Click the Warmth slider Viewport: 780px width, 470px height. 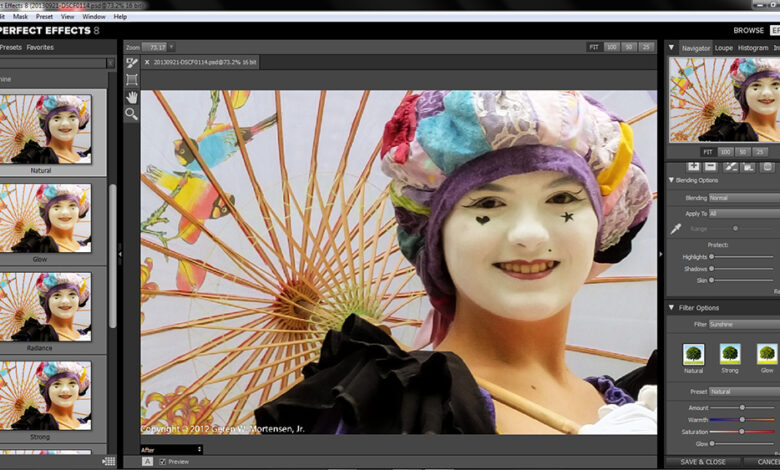click(x=742, y=420)
